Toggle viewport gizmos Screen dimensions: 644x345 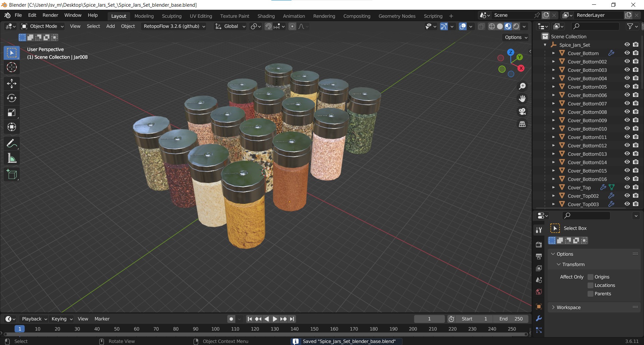tap(444, 27)
